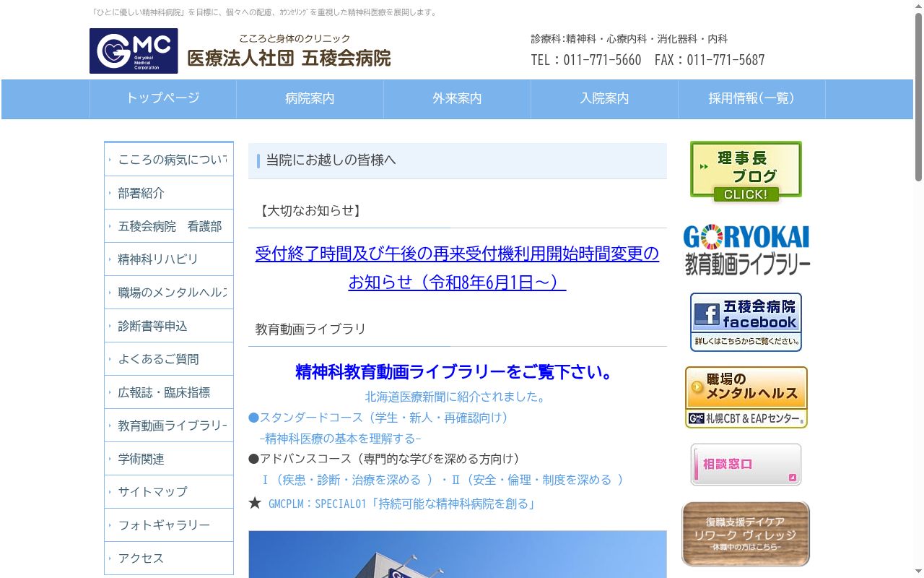The width and height of the screenshot is (924, 578).
Task: Open Ⅱ（安全・倫理・制度を深める） link
Action: click(538, 480)
